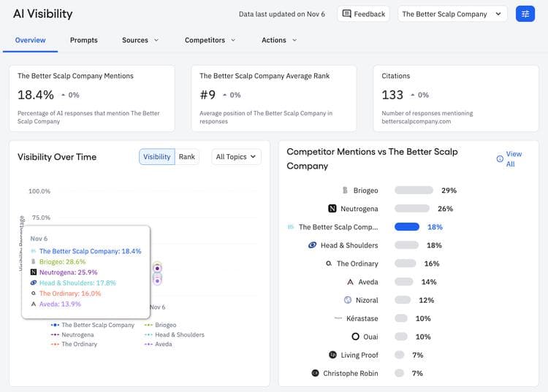The image size is (548, 392).
Task: Toggle The Better Scalp Company legend series
Action: pyautogui.click(x=92, y=325)
